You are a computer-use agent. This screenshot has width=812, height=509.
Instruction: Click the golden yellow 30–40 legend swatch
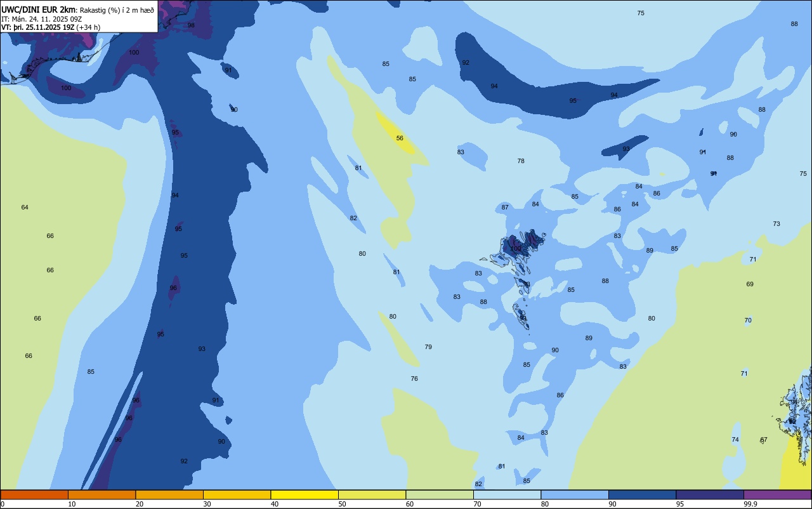click(x=237, y=494)
